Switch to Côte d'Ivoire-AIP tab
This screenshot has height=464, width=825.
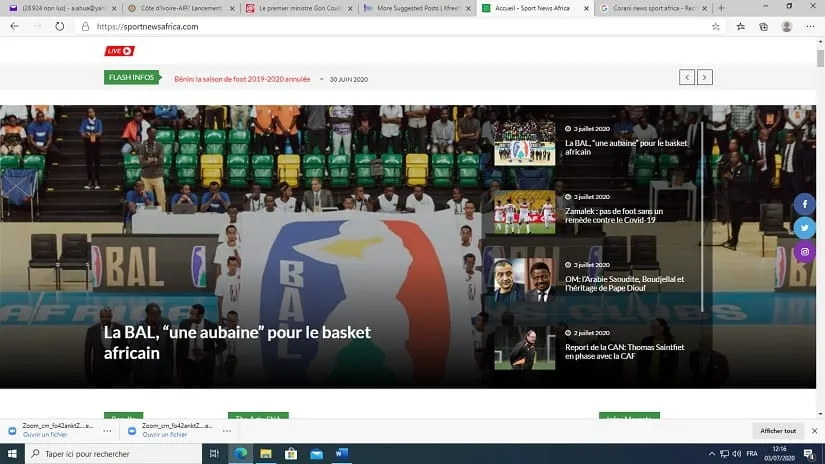[x=182, y=8]
